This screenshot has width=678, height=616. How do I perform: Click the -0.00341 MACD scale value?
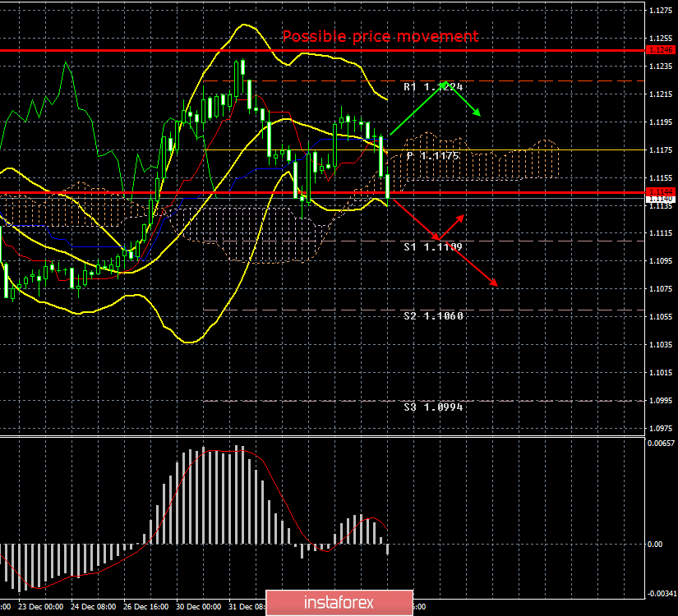coord(662,592)
